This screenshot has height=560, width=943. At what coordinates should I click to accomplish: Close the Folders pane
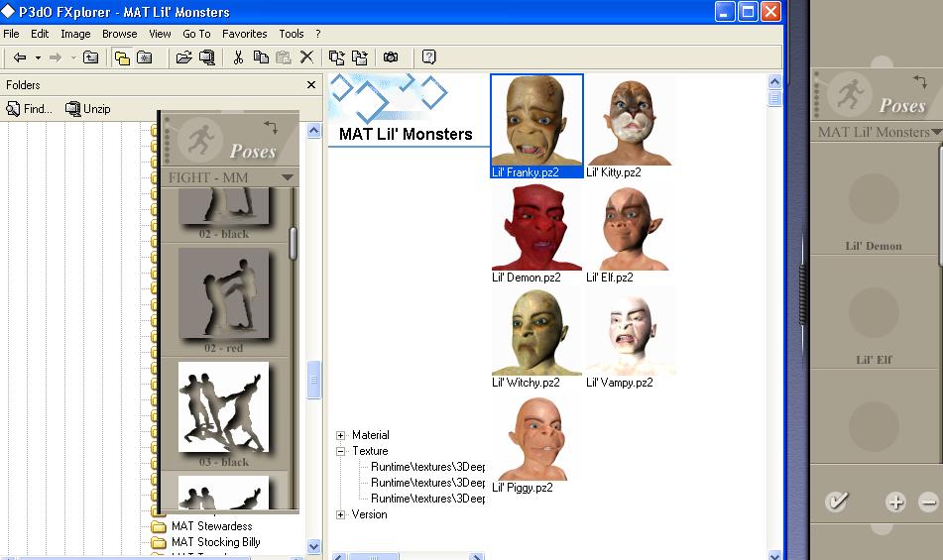click(311, 85)
